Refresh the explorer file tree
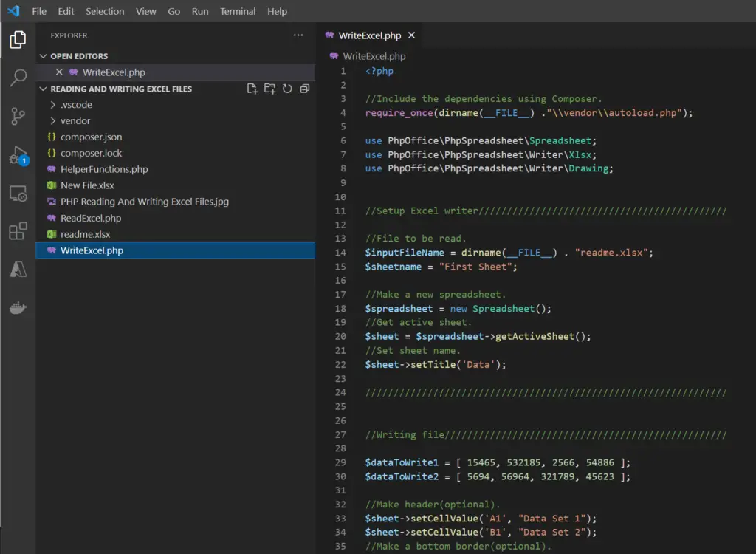 click(x=287, y=89)
